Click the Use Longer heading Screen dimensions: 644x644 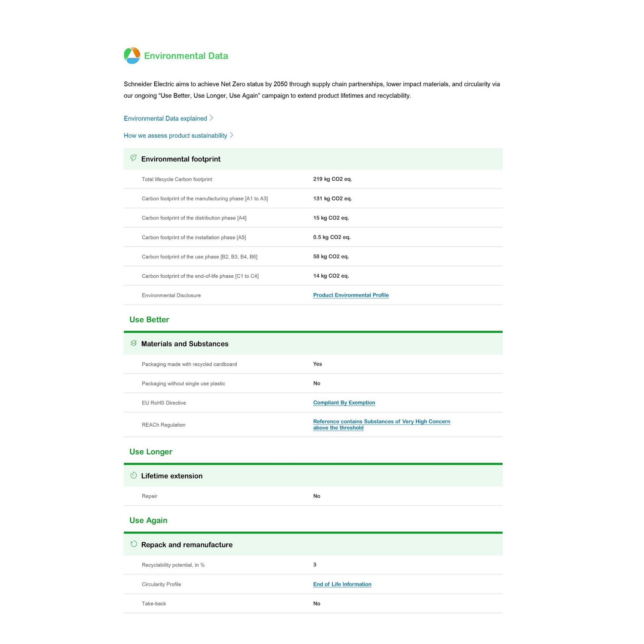point(151,452)
